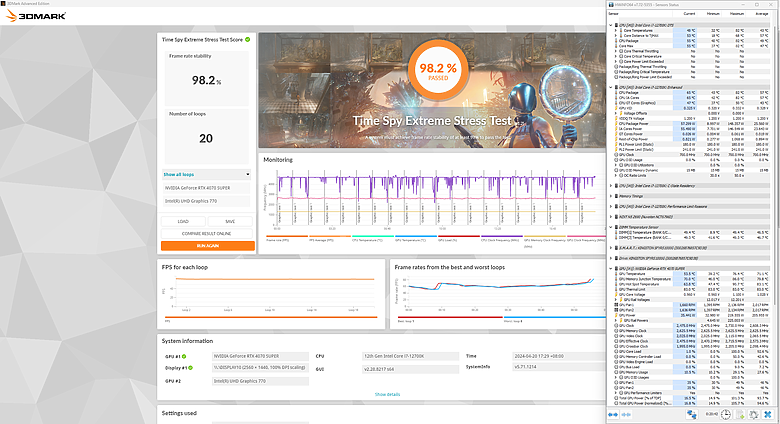The width and height of the screenshot is (780, 424).
Task: Click HWiNFO blue X close sensors icon
Action: coord(768,415)
